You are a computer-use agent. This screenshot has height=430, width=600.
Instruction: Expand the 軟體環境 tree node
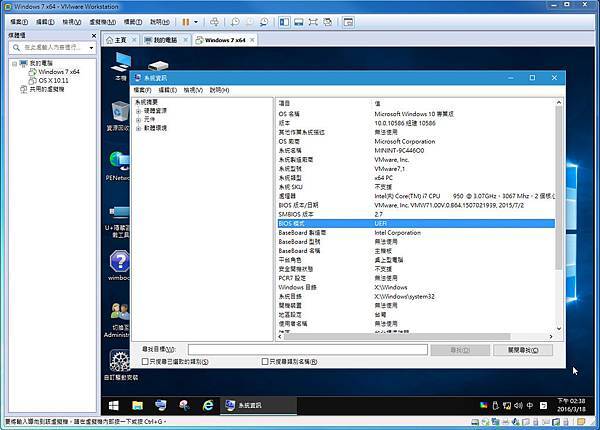point(138,128)
